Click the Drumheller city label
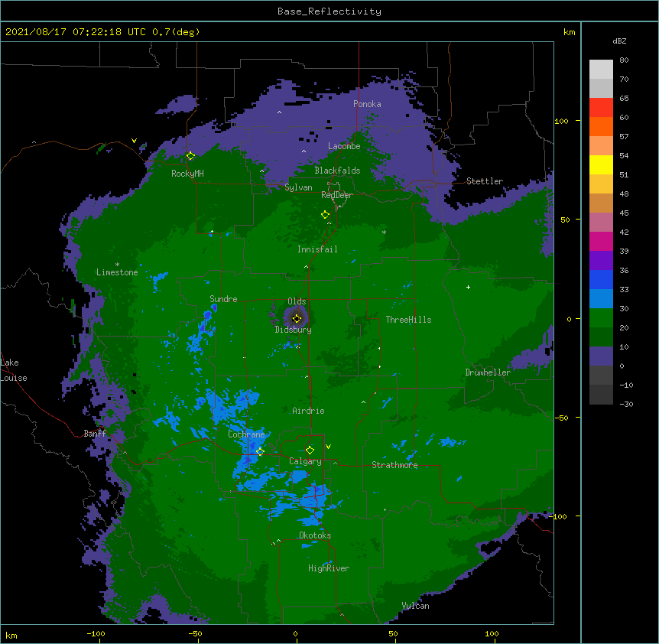This screenshot has height=644, width=659. click(x=488, y=372)
